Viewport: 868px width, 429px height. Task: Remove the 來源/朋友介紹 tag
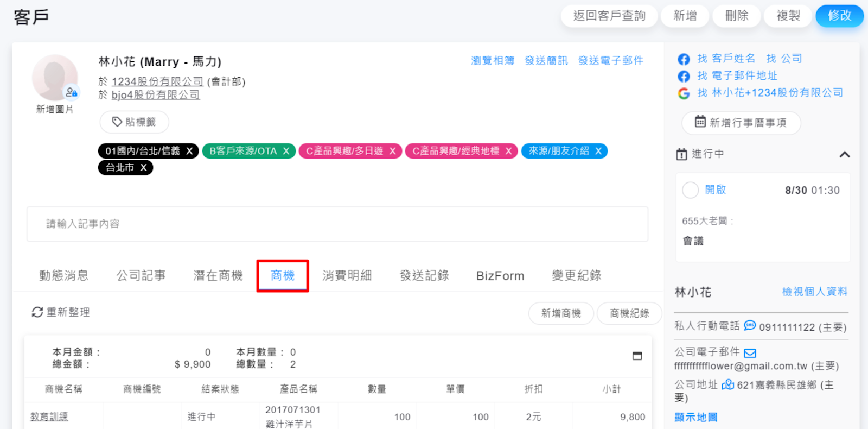pos(598,151)
